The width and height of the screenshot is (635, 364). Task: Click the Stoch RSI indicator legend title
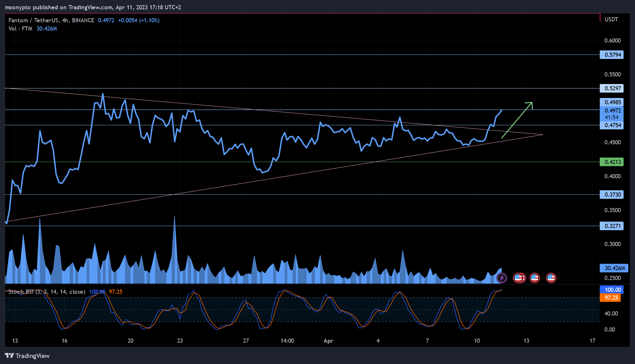[47, 292]
